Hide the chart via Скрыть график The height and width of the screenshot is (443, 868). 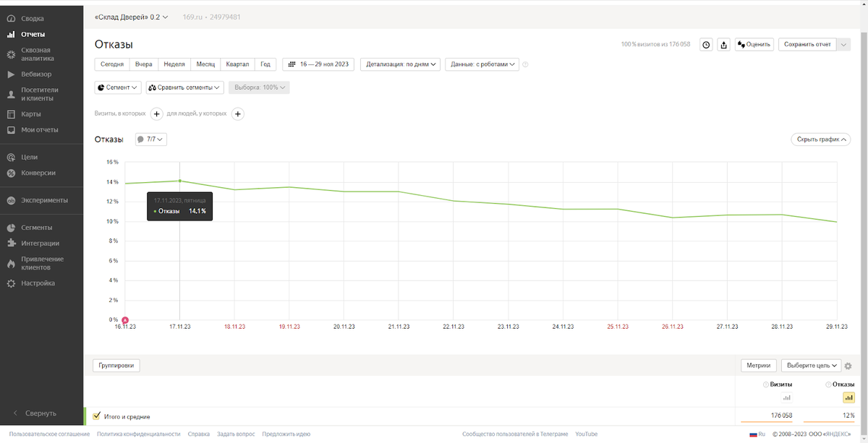tap(821, 139)
